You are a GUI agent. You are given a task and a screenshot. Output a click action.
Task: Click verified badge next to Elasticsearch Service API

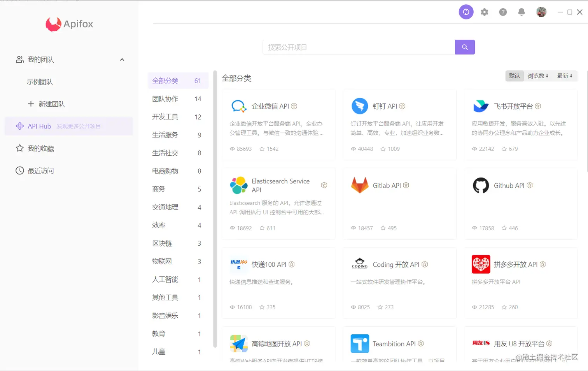[324, 185]
